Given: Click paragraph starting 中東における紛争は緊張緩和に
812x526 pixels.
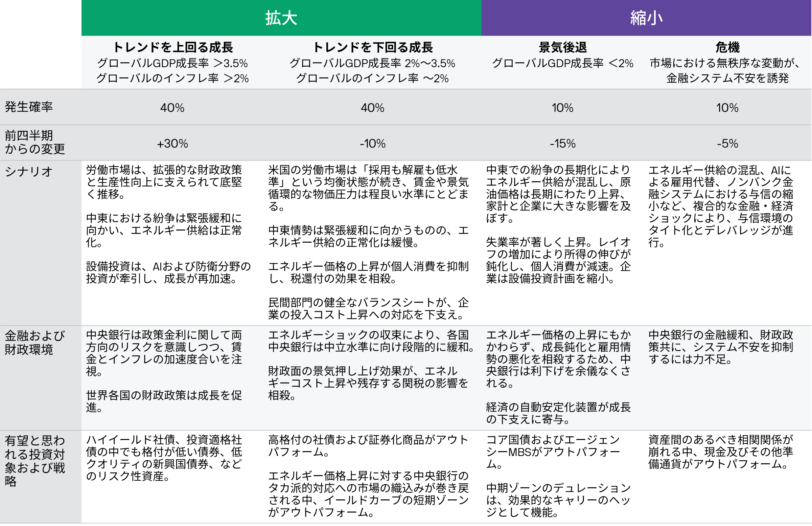Looking at the screenshot, I should click(164, 230).
